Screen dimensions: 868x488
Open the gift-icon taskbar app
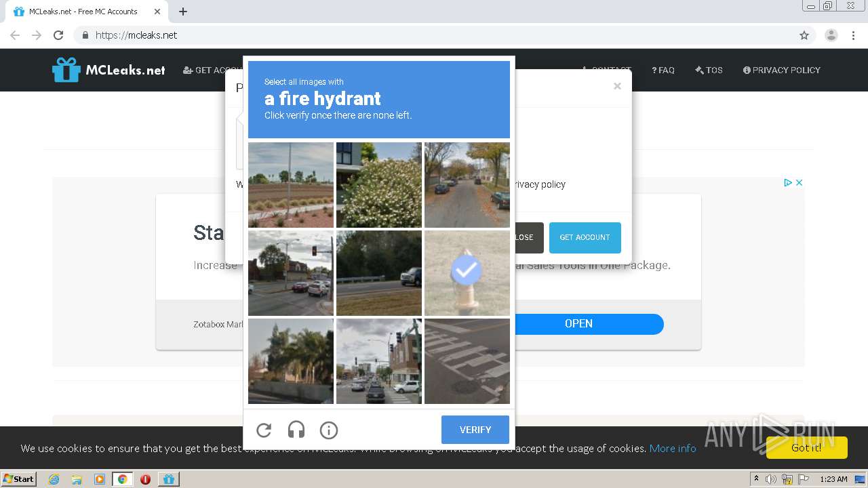click(169, 479)
